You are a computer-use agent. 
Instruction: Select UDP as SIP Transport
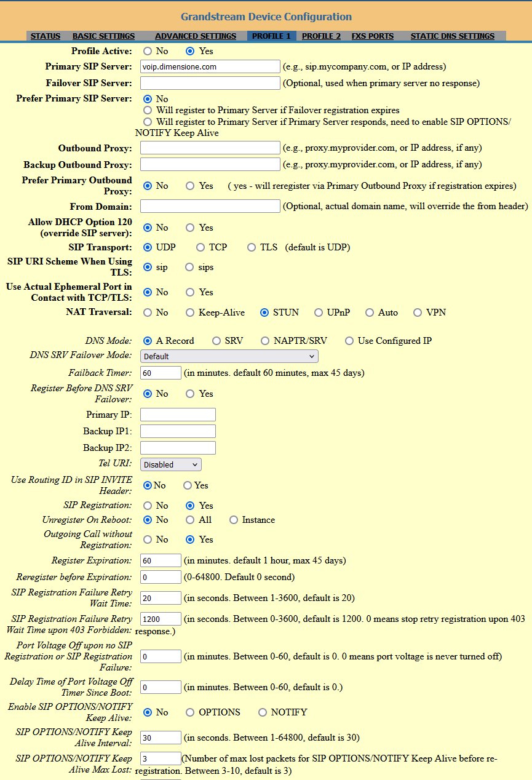click(148, 247)
